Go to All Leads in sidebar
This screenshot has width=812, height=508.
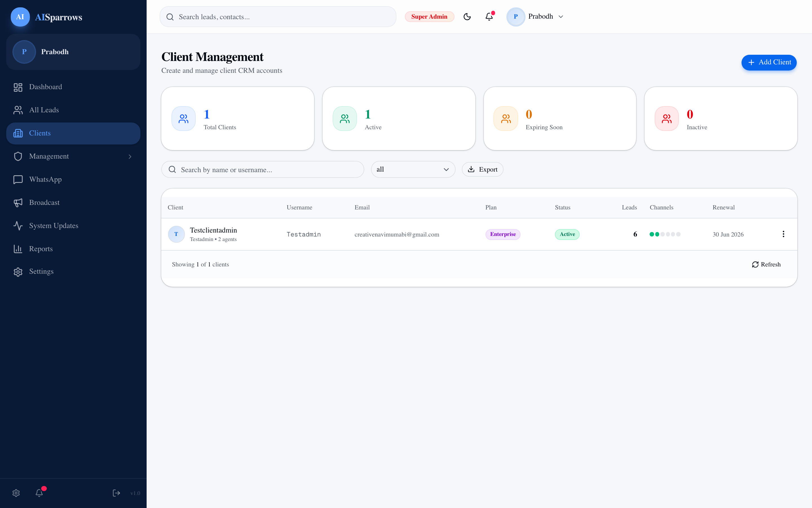click(x=73, y=110)
